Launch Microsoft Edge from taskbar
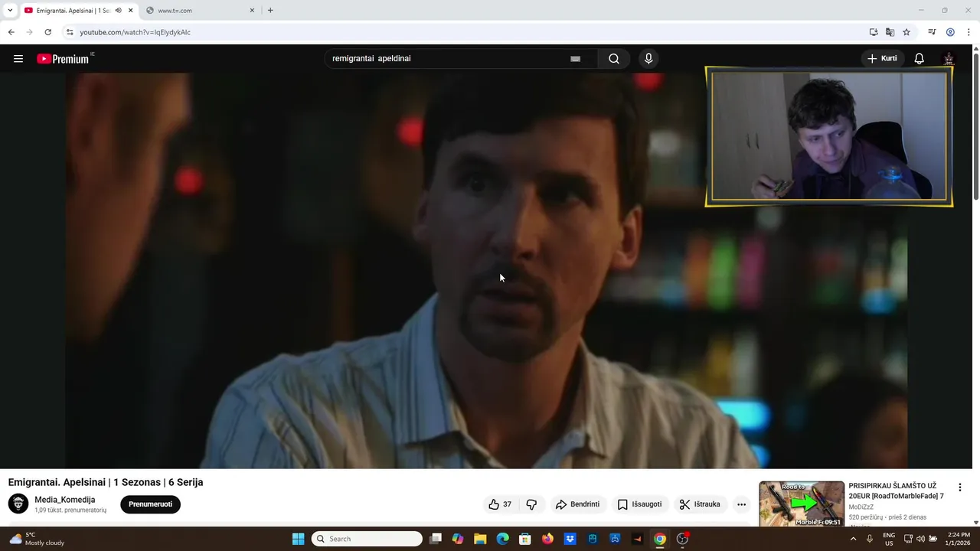The width and height of the screenshot is (980, 551). point(502,539)
